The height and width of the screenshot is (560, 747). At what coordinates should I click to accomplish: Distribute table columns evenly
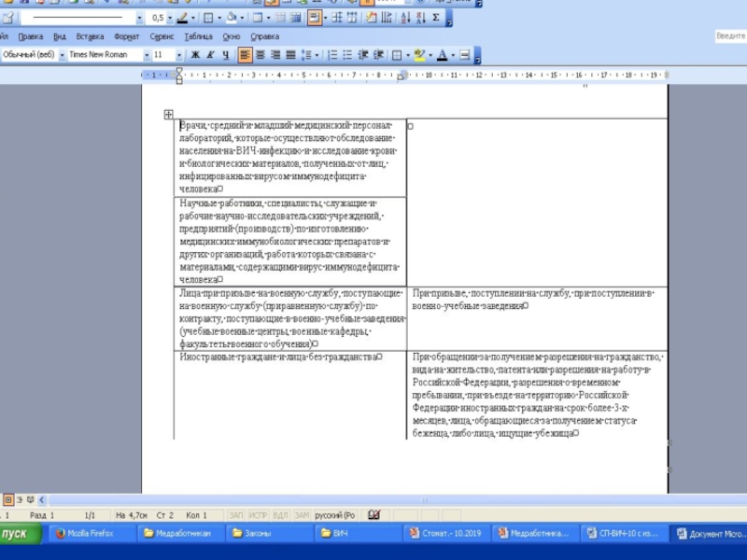pyautogui.click(x=353, y=18)
